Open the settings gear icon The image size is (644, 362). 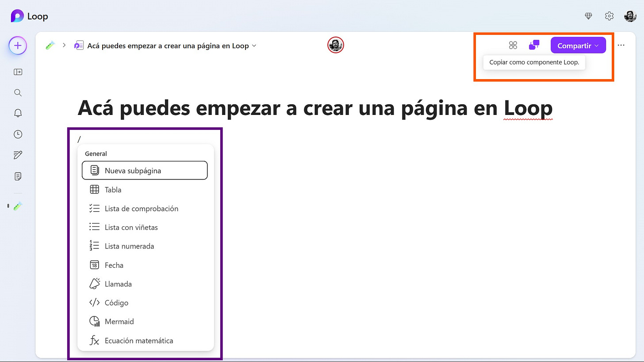[x=609, y=16]
